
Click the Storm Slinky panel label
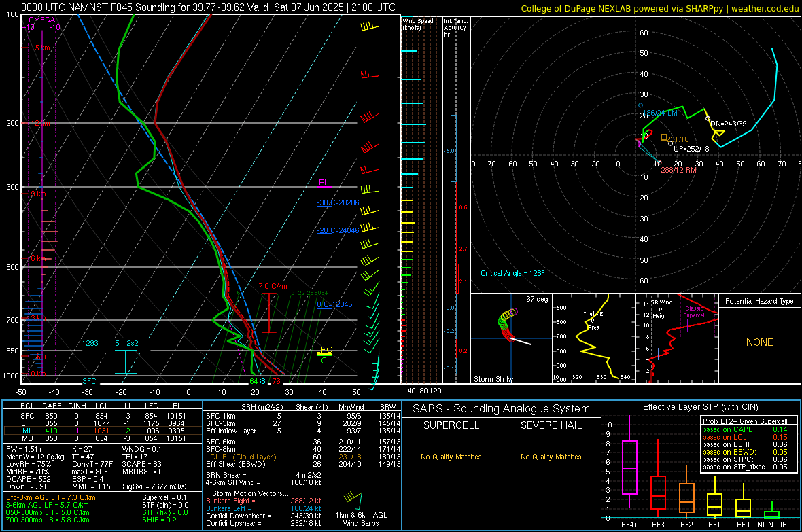tap(493, 379)
